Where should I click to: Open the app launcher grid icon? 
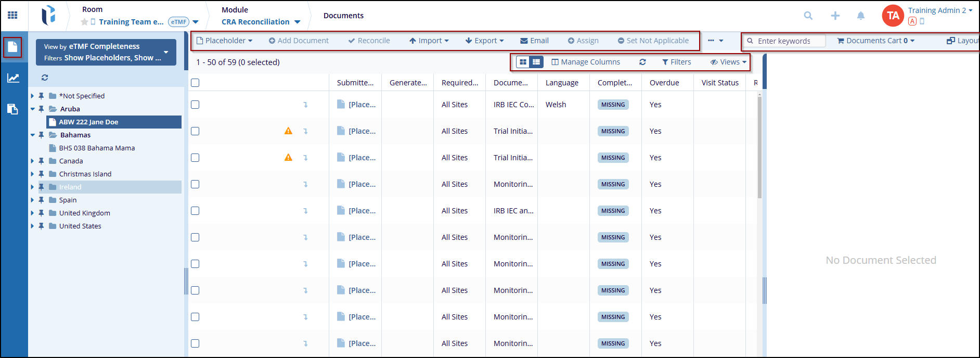click(12, 15)
